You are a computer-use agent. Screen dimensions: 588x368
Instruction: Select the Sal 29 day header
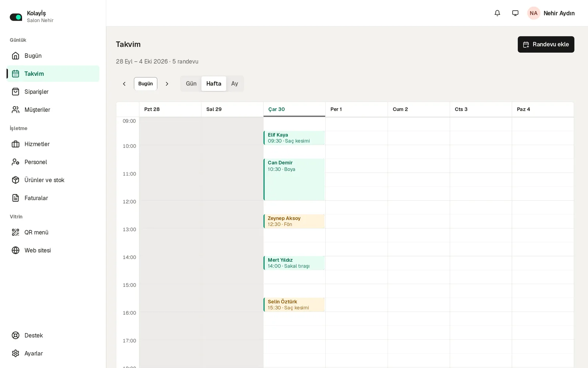point(232,109)
